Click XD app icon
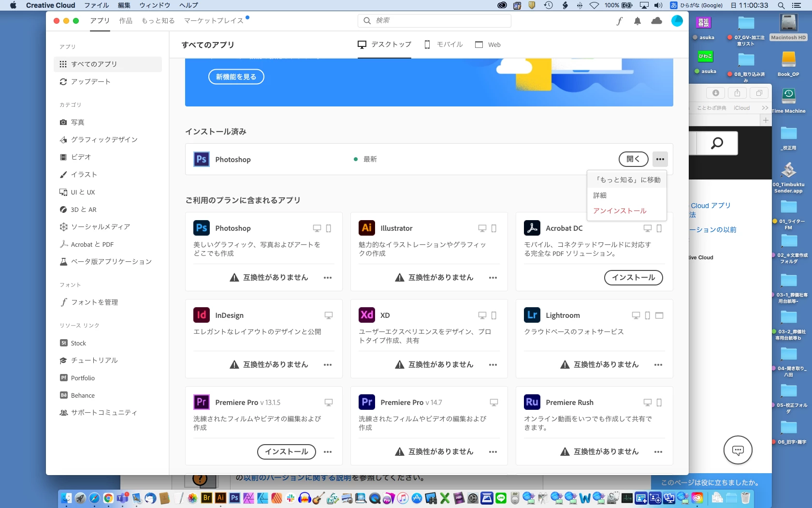Image resolution: width=812 pixels, height=508 pixels. pyautogui.click(x=367, y=315)
